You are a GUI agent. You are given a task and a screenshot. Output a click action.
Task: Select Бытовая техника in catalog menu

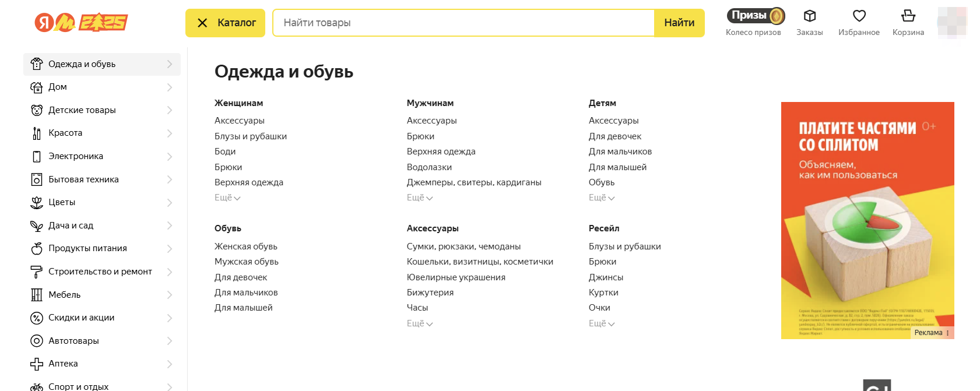102,179
